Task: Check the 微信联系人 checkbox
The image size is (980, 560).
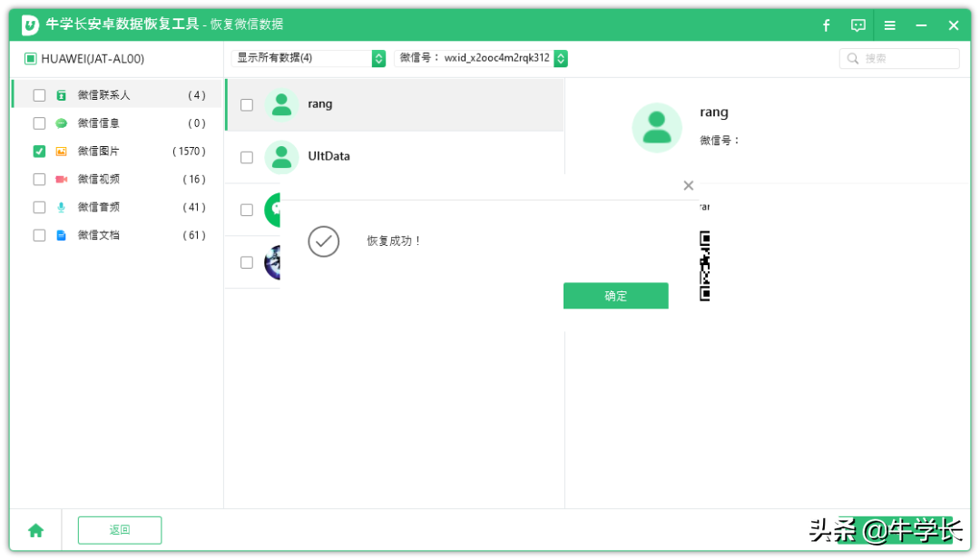Action: pyautogui.click(x=39, y=95)
